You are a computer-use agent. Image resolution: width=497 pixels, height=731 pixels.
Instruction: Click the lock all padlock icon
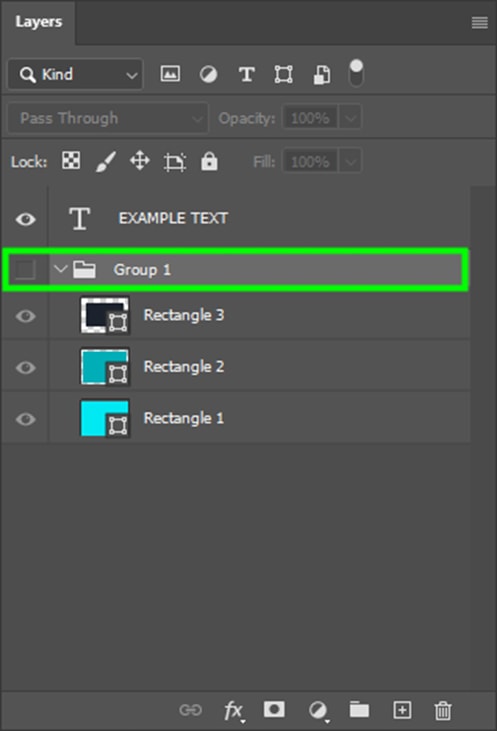click(x=209, y=161)
